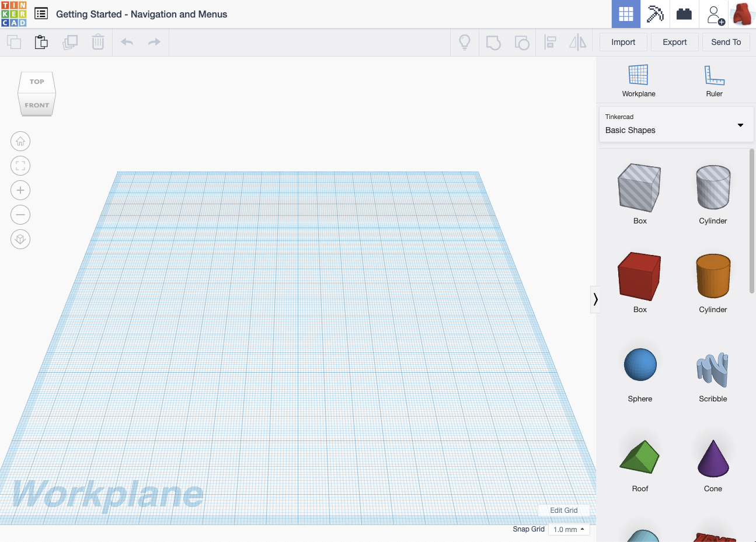
Task: Click the Align tool icon
Action: (x=550, y=42)
